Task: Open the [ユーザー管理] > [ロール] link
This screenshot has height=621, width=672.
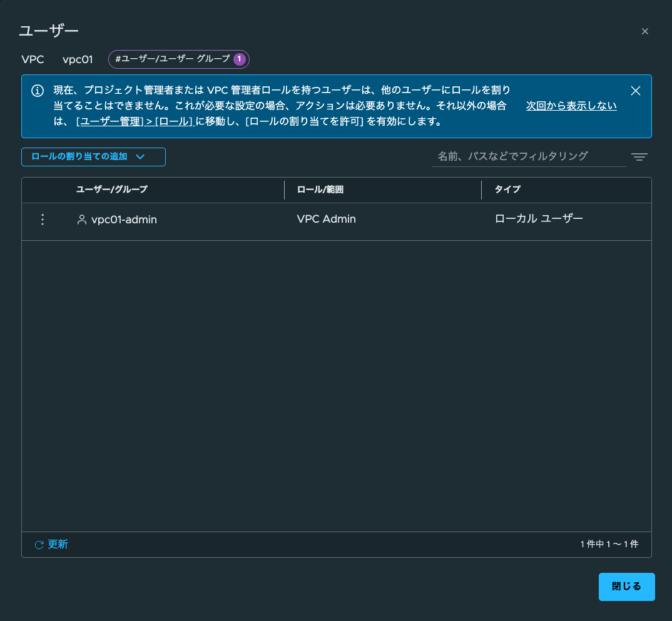Action: (135, 121)
